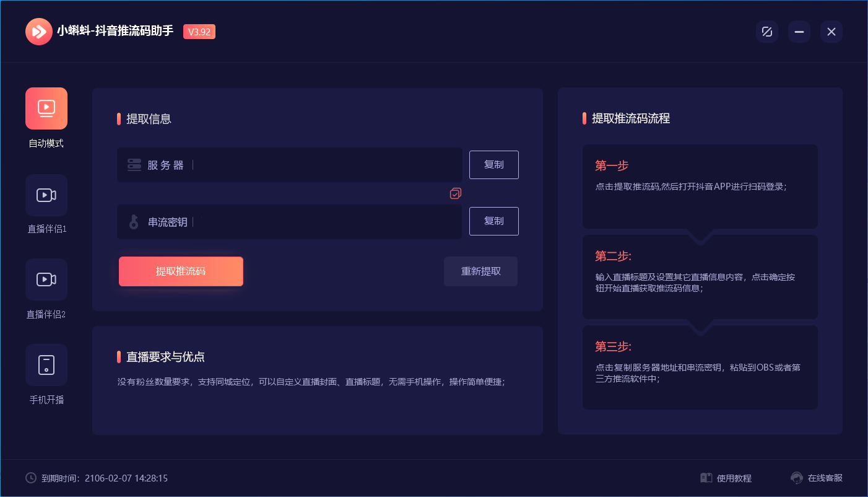Screen dimensions: 868x497
Task: Toggle the screenshot-prevention icon in title bar
Action: [x=766, y=31]
